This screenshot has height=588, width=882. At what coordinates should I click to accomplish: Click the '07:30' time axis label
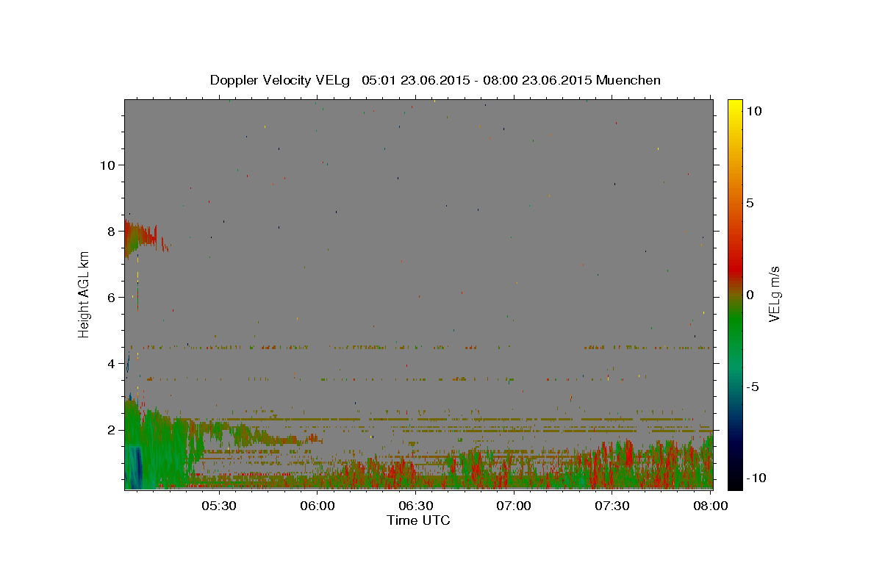612,506
